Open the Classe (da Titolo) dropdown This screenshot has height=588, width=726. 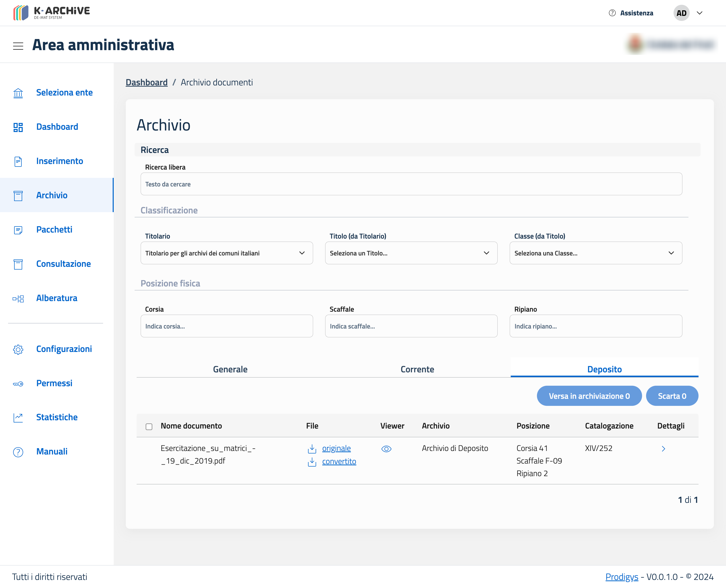click(595, 253)
